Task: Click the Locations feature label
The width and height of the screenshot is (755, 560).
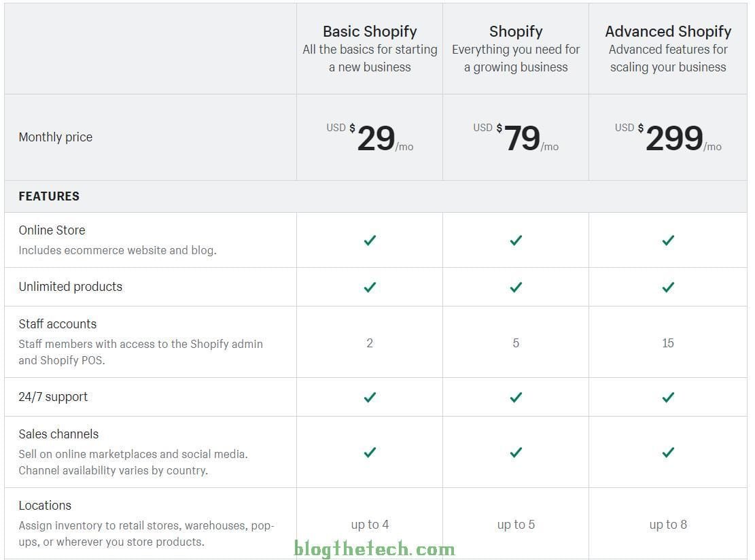Action: tap(45, 506)
